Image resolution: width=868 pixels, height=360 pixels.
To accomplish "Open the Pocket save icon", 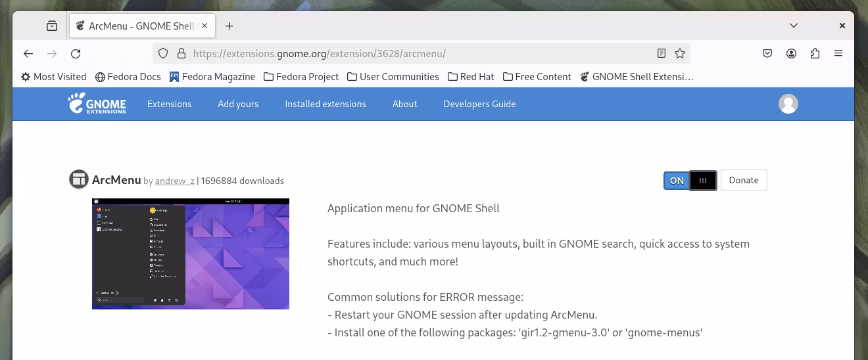I will tap(767, 54).
